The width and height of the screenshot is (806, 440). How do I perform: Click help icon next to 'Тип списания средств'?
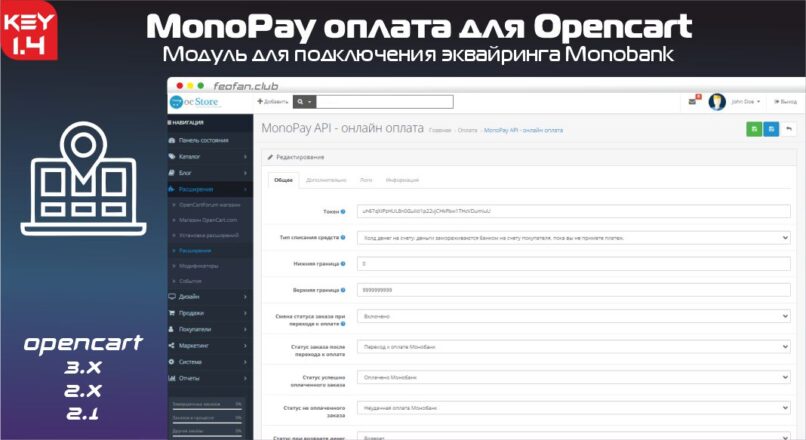(x=343, y=237)
